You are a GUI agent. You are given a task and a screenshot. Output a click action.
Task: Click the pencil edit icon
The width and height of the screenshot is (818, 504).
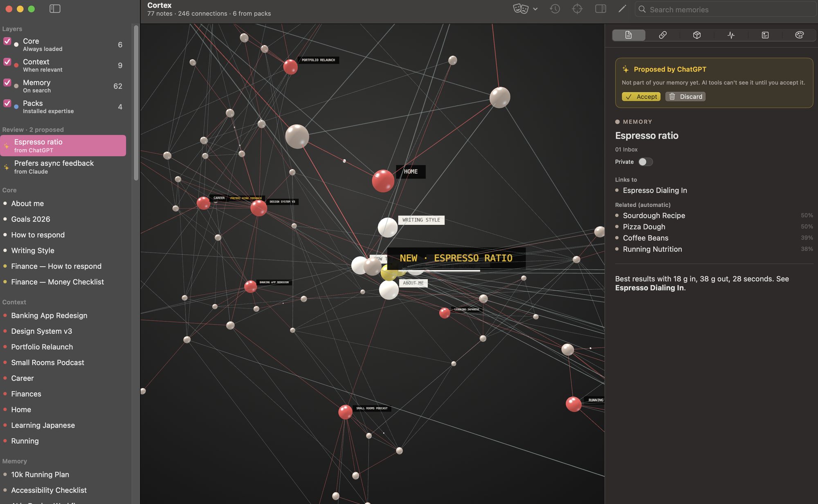(x=622, y=9)
